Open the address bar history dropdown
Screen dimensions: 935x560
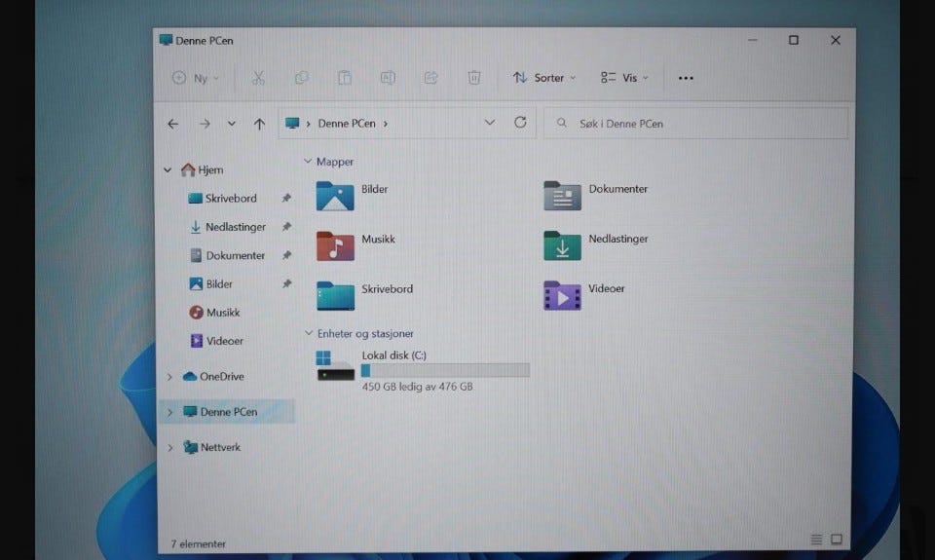(x=490, y=123)
